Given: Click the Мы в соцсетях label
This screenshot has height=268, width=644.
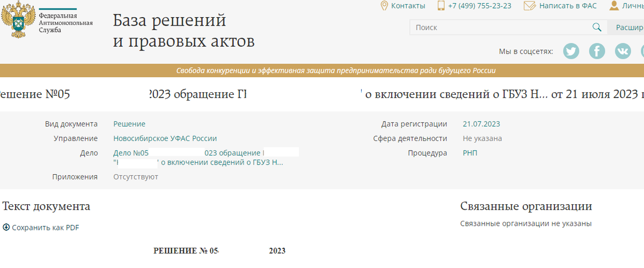Looking at the screenshot, I should coord(526,51).
